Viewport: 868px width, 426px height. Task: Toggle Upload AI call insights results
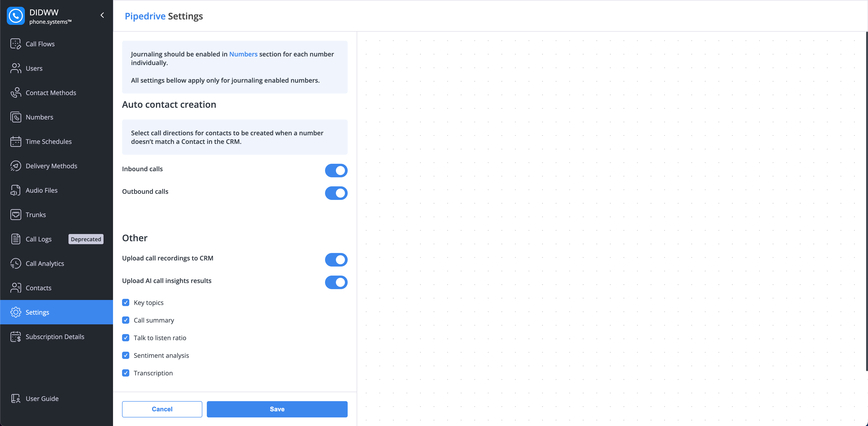[x=336, y=282]
